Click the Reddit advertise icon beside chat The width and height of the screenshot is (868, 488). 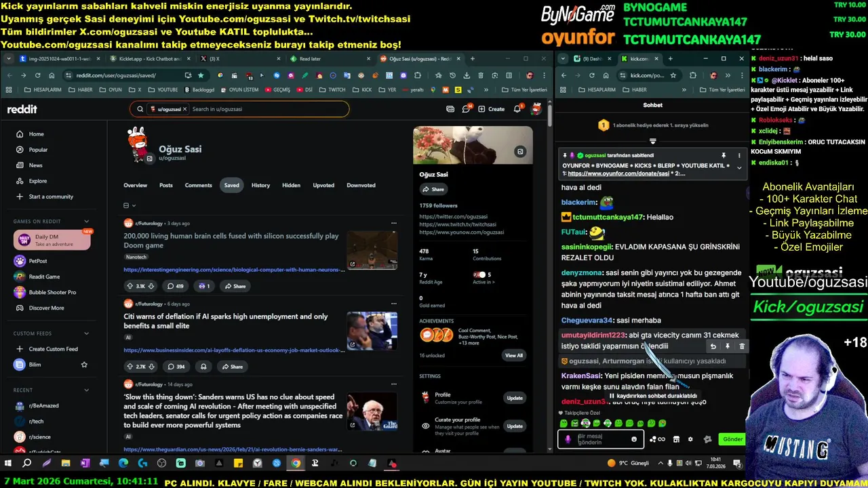[x=450, y=108]
